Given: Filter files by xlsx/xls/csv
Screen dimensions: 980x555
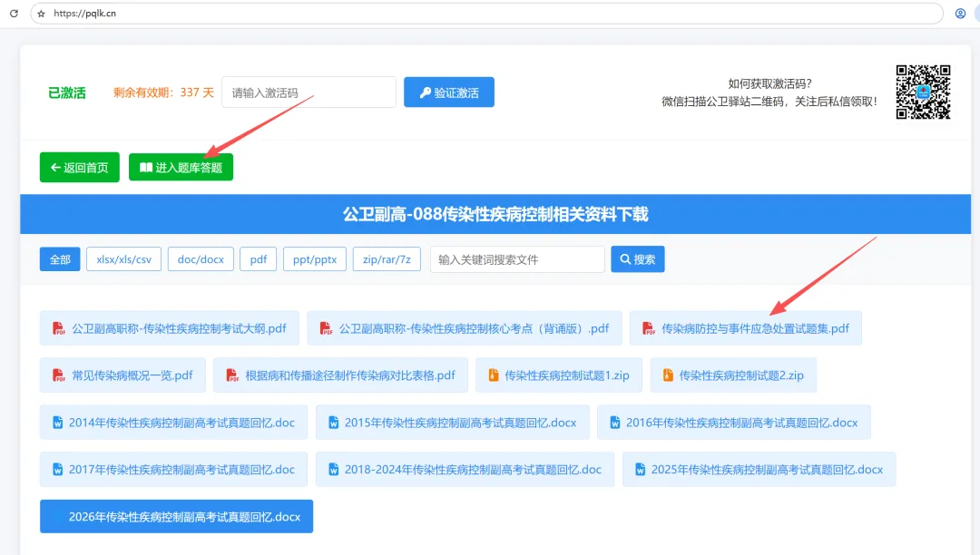Looking at the screenshot, I should click(123, 259).
